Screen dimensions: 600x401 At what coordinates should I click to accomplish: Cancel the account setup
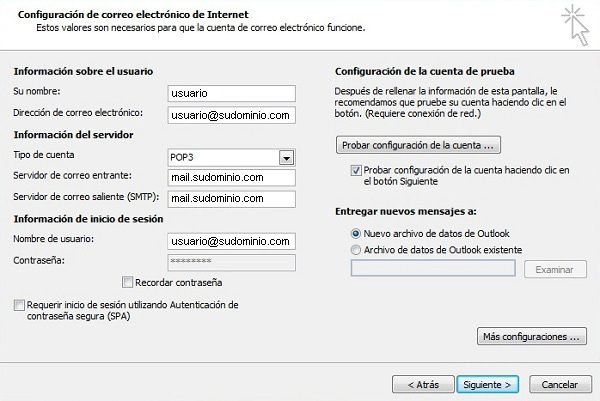pos(560,384)
